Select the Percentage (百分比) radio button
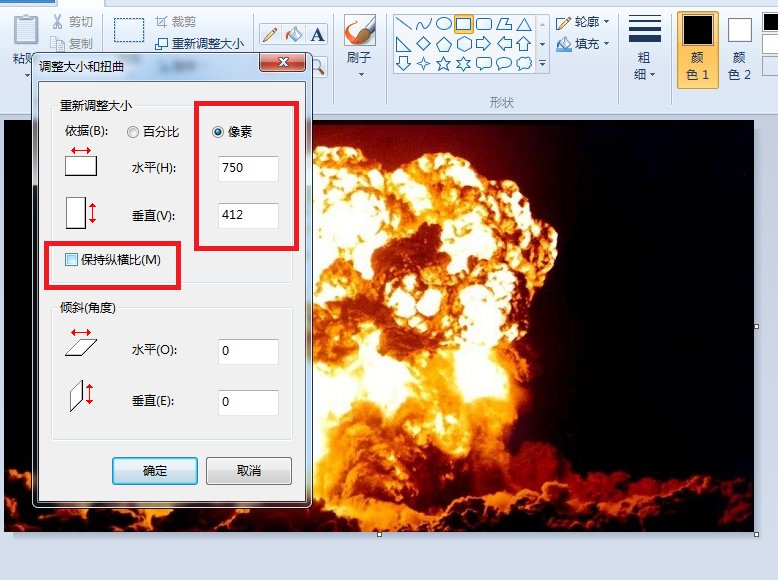Screen dimensions: 778x580 tap(132, 132)
